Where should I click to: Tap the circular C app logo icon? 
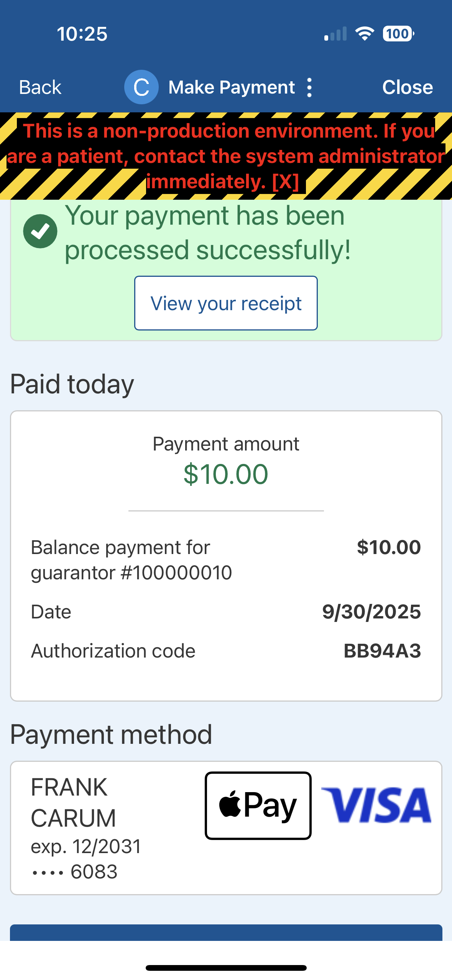[141, 87]
